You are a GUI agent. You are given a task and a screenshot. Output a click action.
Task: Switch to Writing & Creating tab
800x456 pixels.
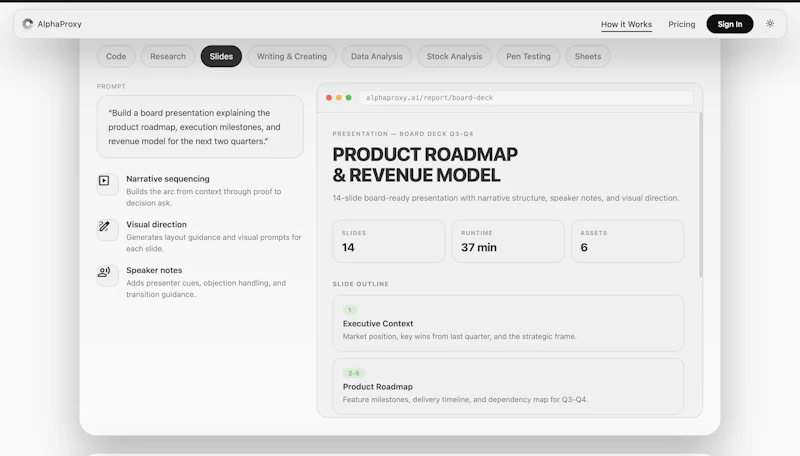(292, 56)
